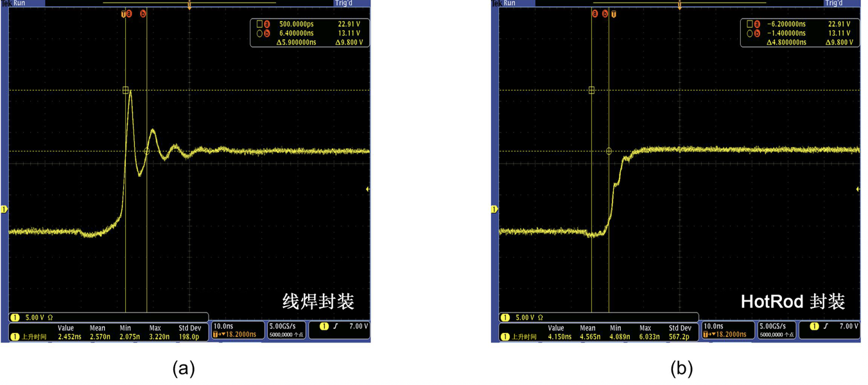
Task: Click channel 1 badge beside 5.00 V in left scope
Action: point(15,318)
